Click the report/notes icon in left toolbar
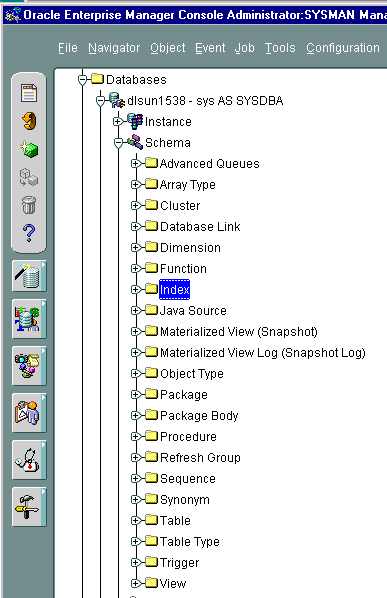This screenshot has height=598, width=387. [x=29, y=93]
